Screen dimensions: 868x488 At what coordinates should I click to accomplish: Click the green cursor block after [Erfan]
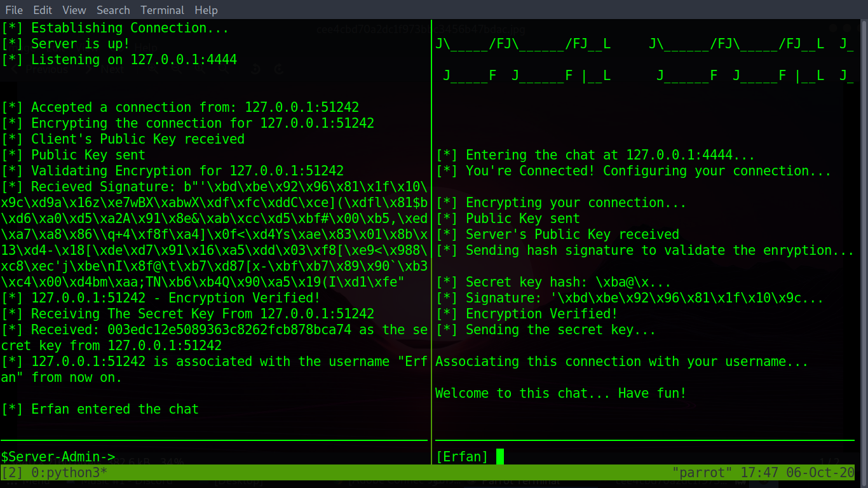500,457
